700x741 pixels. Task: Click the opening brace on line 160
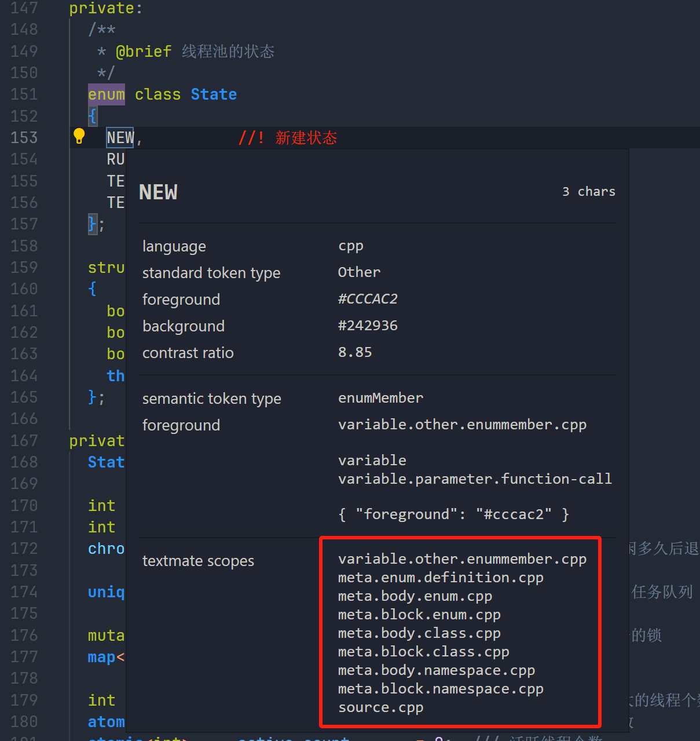click(x=93, y=289)
